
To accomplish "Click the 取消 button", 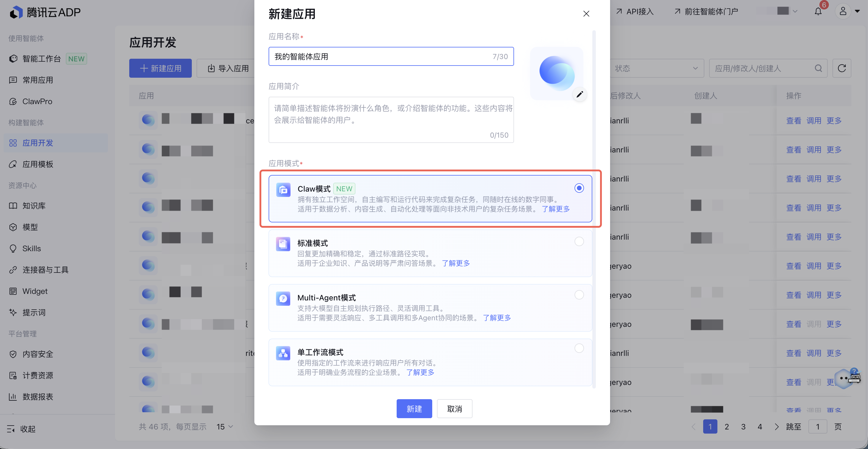I will point(454,409).
